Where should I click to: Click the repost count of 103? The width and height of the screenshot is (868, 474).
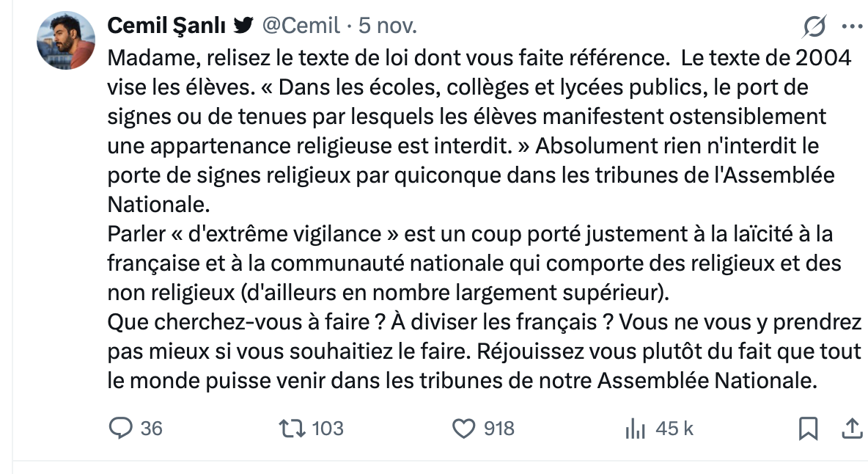[x=328, y=429]
